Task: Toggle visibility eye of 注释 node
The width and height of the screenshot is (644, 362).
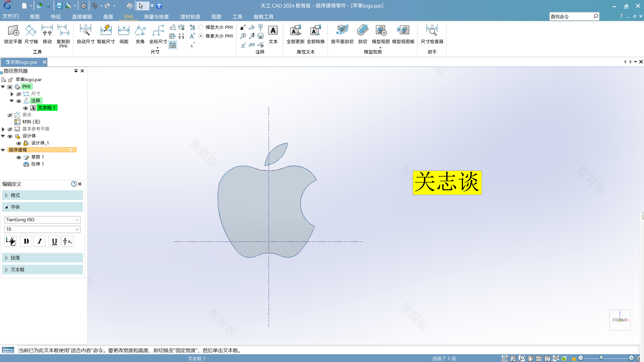Action: [19, 101]
